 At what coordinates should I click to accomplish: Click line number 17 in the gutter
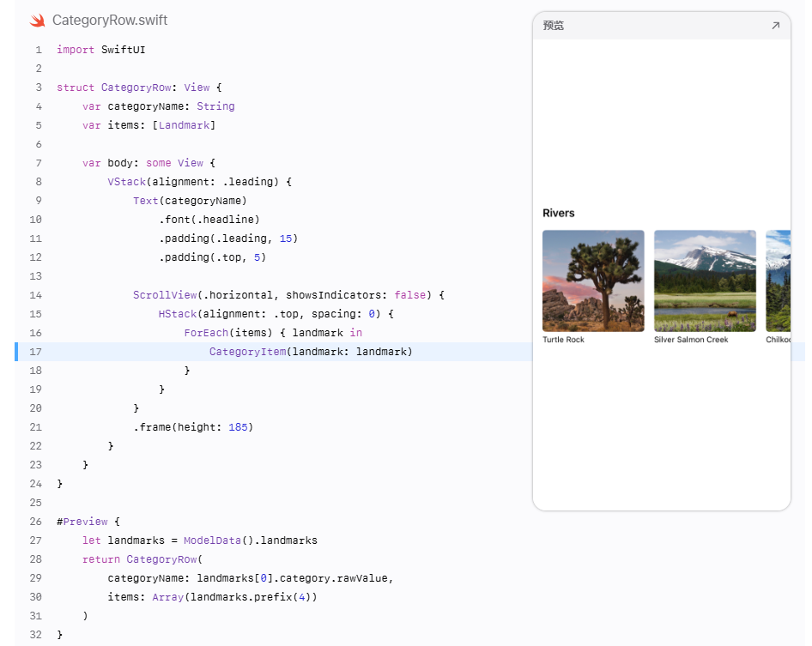(35, 352)
